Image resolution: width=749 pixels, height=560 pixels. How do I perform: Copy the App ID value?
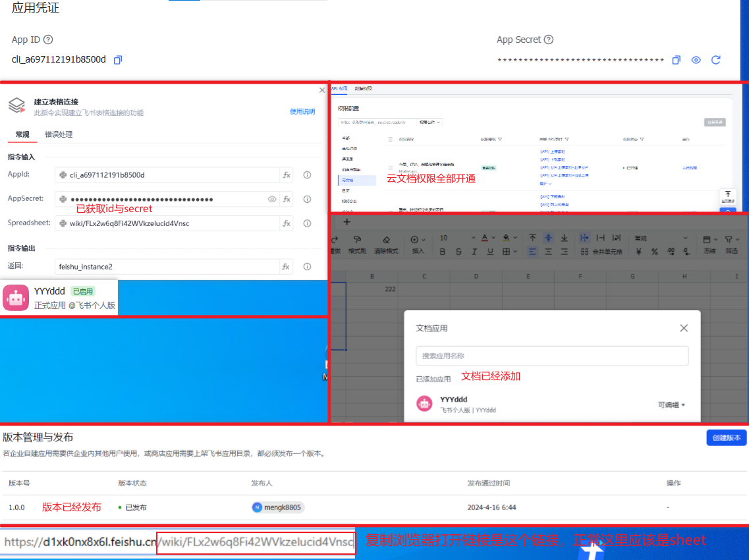point(117,60)
